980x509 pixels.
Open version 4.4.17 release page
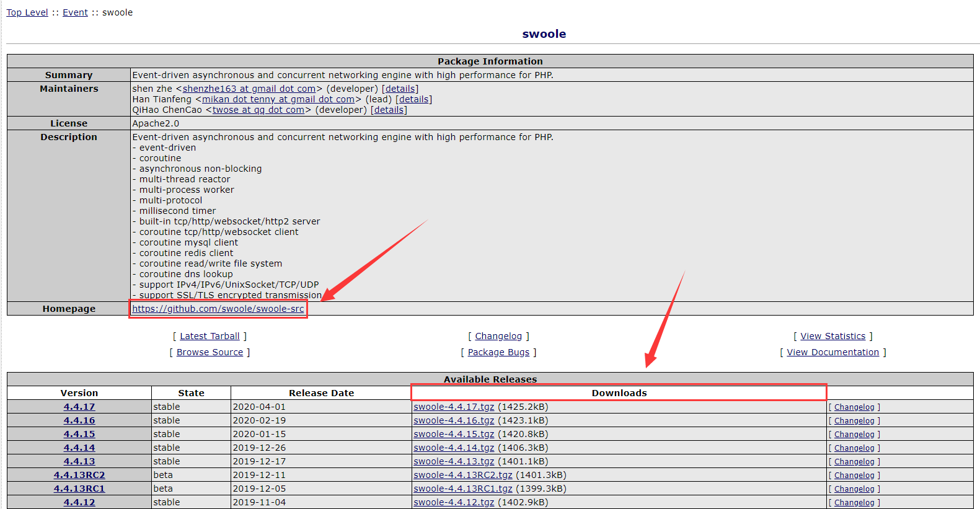click(x=79, y=407)
